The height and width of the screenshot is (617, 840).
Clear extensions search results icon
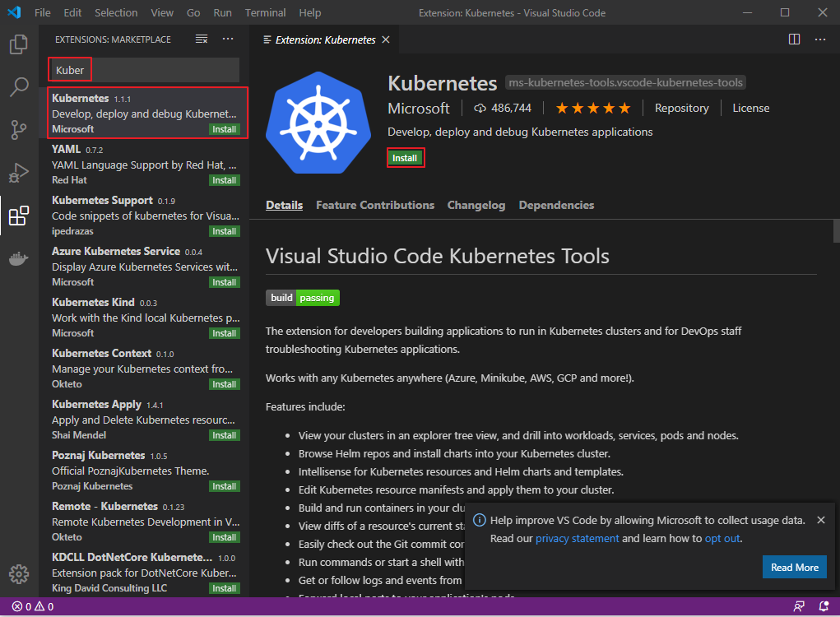click(202, 39)
